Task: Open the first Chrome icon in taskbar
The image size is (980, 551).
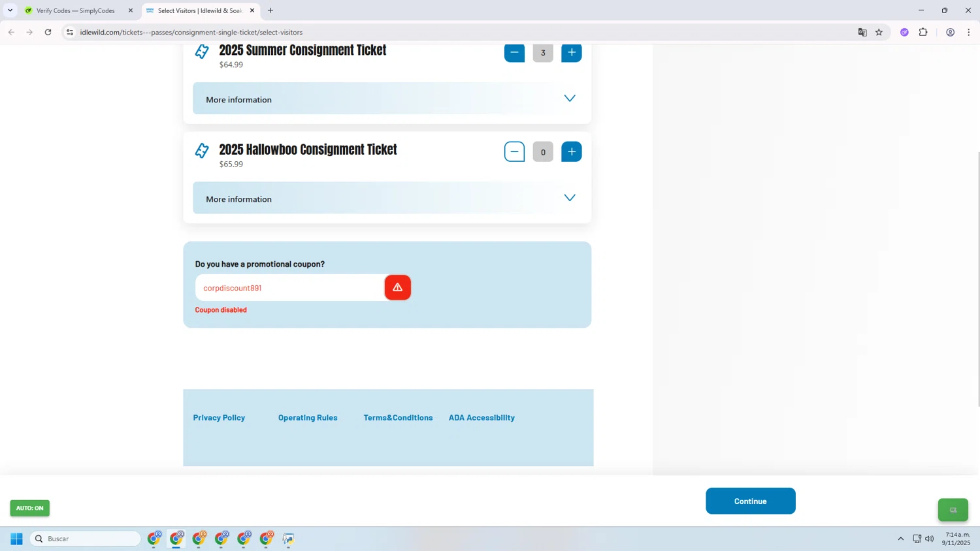Action: tap(154, 539)
